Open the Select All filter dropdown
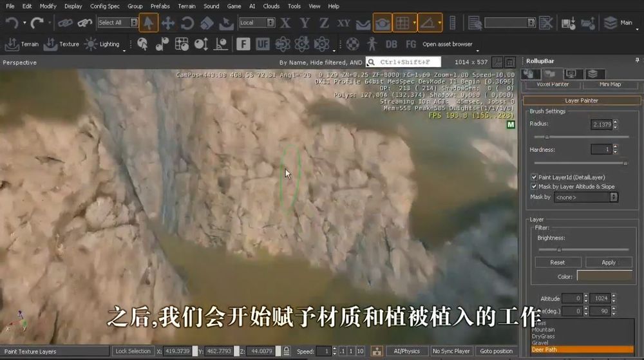This screenshot has width=644, height=360. pyautogui.click(x=117, y=23)
